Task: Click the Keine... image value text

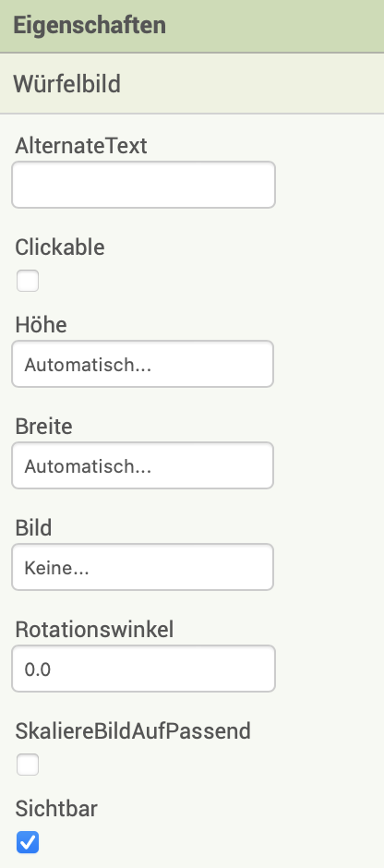Action: pyautogui.click(x=57, y=569)
